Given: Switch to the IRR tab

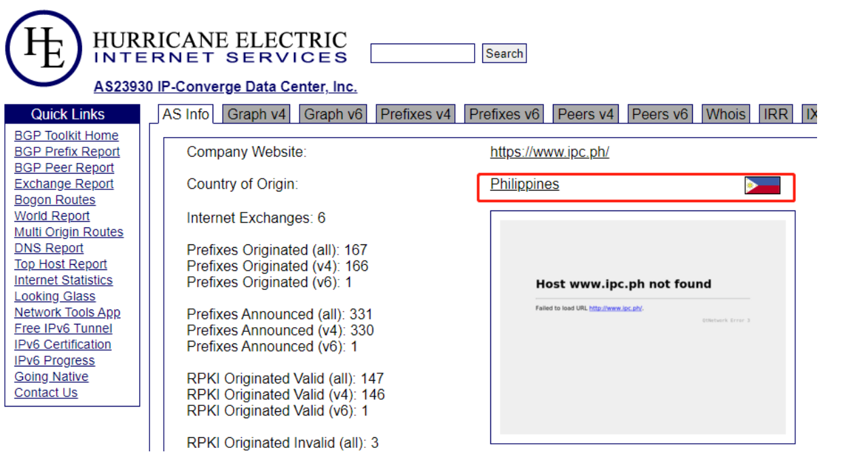Looking at the screenshot, I should coord(776,114).
